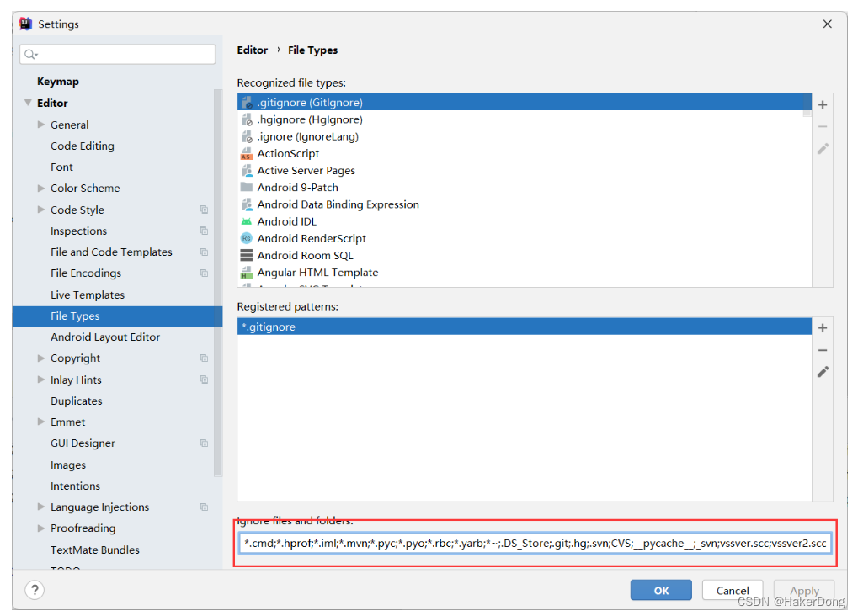Click the ActionScript file type icon
858x616 pixels.
[x=247, y=154]
